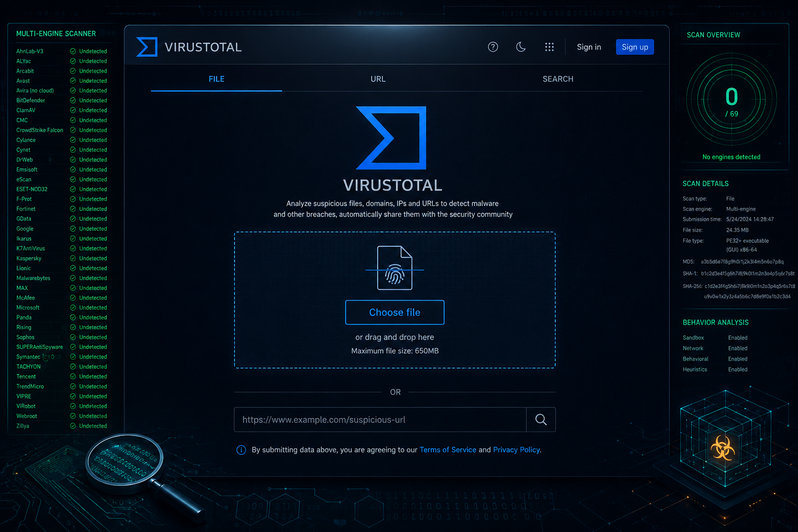This screenshot has width=798, height=532.
Task: Click the Webroot engine name
Action: pos(26,416)
